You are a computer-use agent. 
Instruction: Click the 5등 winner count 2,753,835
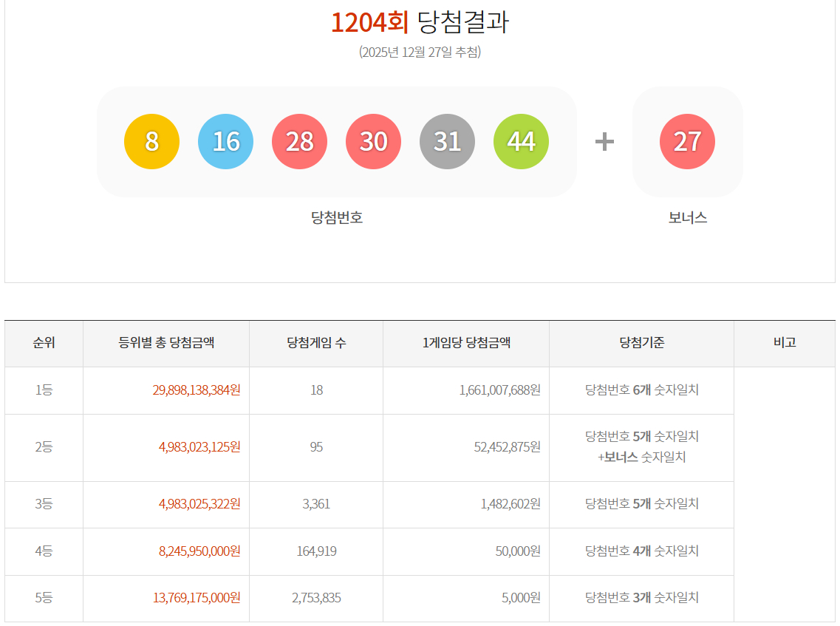coord(316,598)
